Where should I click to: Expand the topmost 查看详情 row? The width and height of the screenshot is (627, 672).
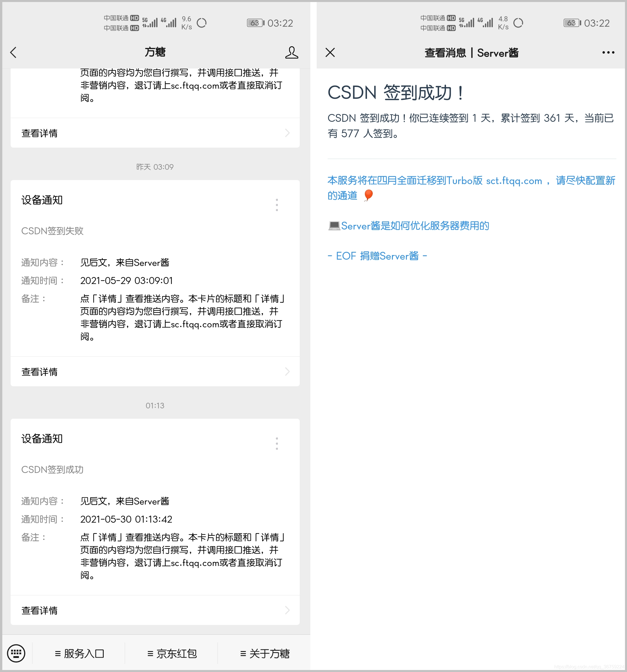[x=155, y=133]
